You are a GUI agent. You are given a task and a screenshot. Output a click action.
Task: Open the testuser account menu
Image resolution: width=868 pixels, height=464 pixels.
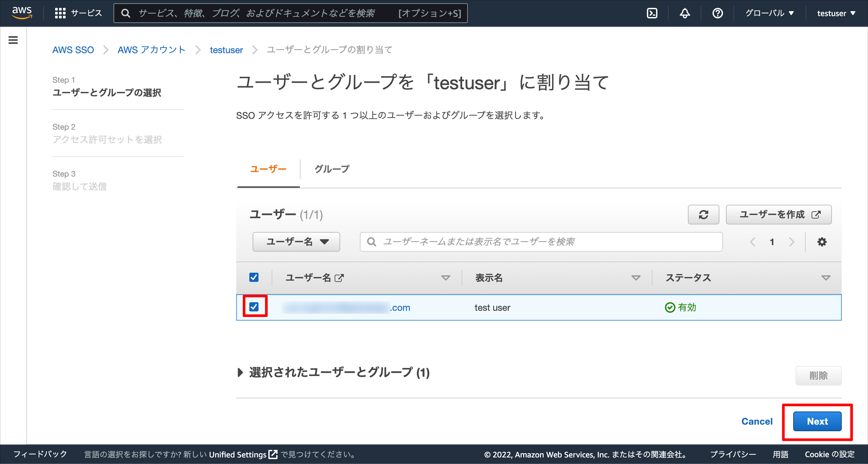pyautogui.click(x=836, y=13)
